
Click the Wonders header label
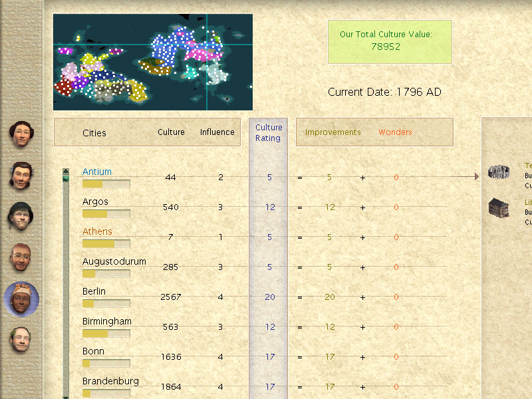[x=395, y=132]
